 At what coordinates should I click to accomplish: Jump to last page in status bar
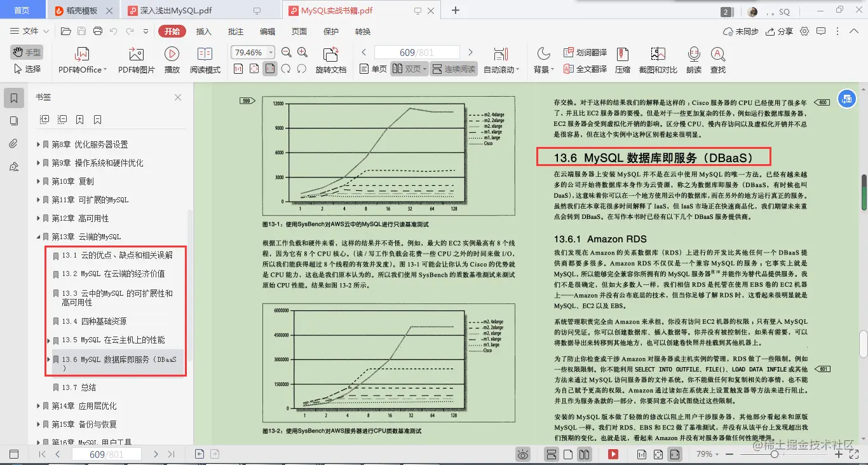[x=172, y=454]
